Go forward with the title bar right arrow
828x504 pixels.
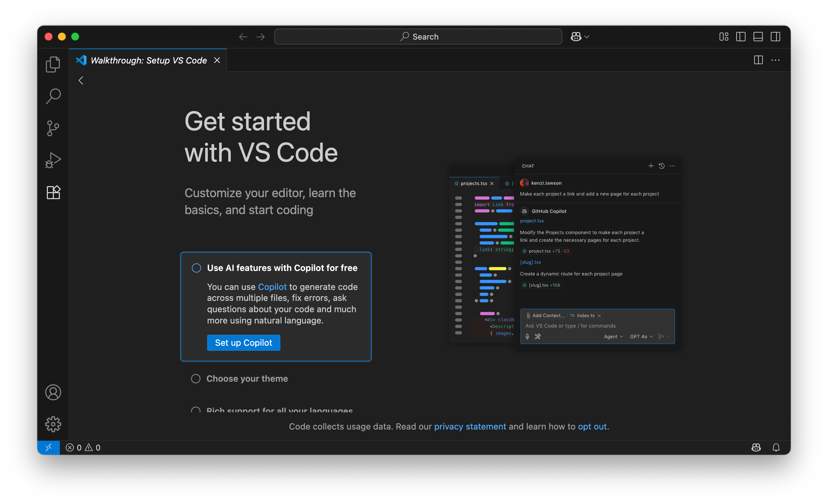click(260, 37)
